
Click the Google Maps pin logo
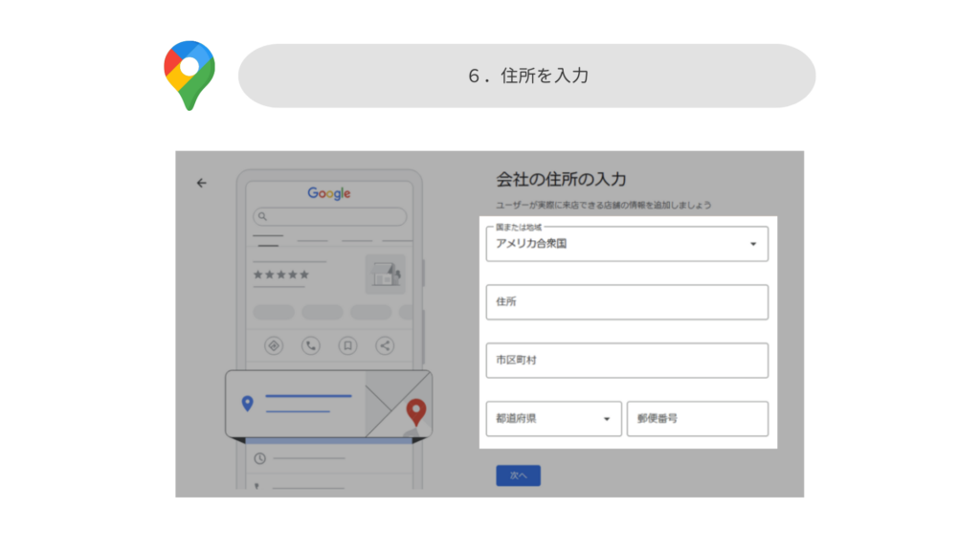coord(189,76)
